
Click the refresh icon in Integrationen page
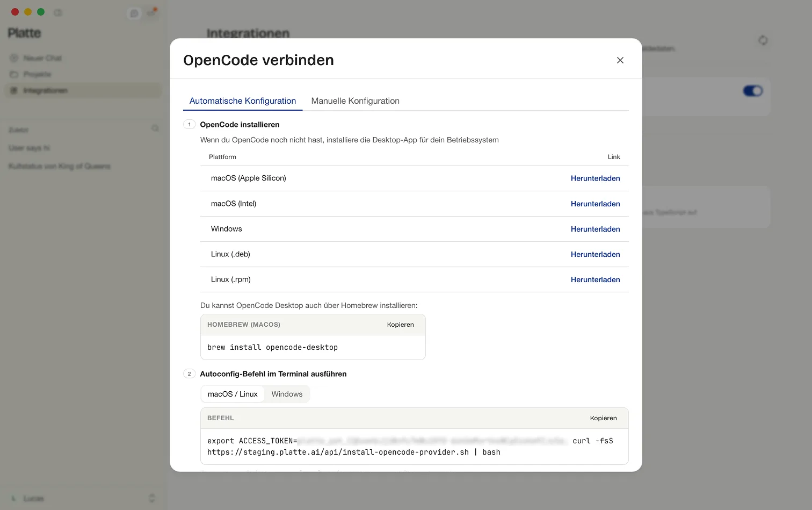763,40
